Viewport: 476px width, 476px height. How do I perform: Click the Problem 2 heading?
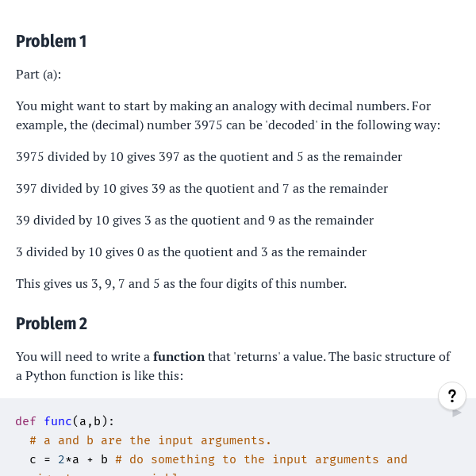pos(52,324)
